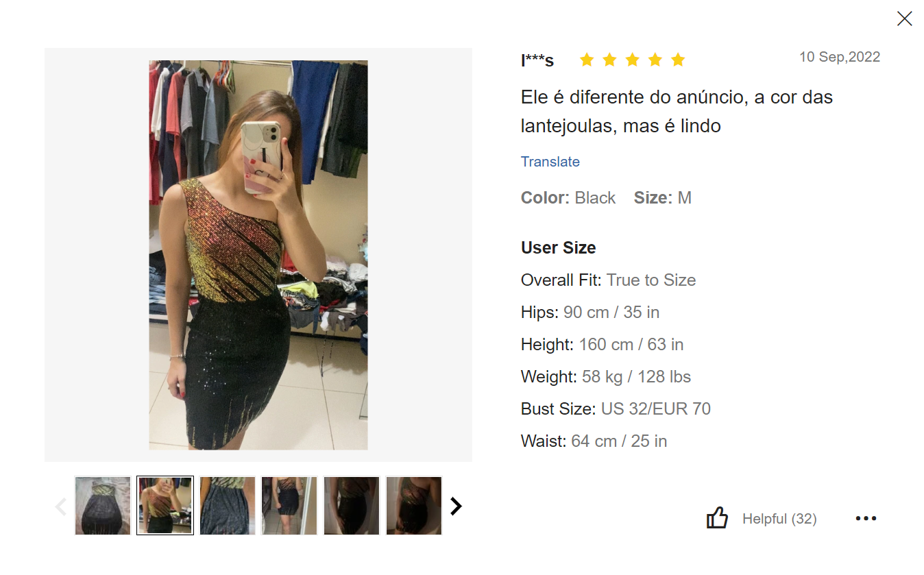Click reviewer name l***s

[537, 60]
